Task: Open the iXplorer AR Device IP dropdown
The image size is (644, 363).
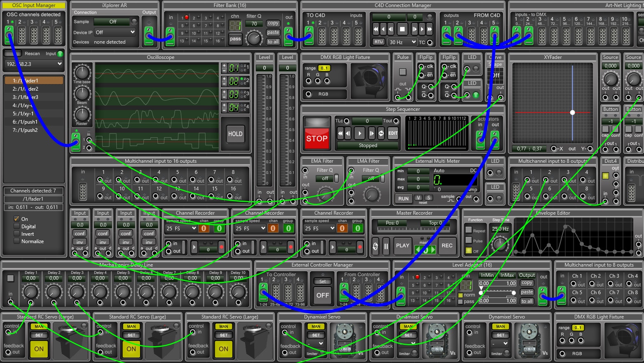Action: click(115, 32)
